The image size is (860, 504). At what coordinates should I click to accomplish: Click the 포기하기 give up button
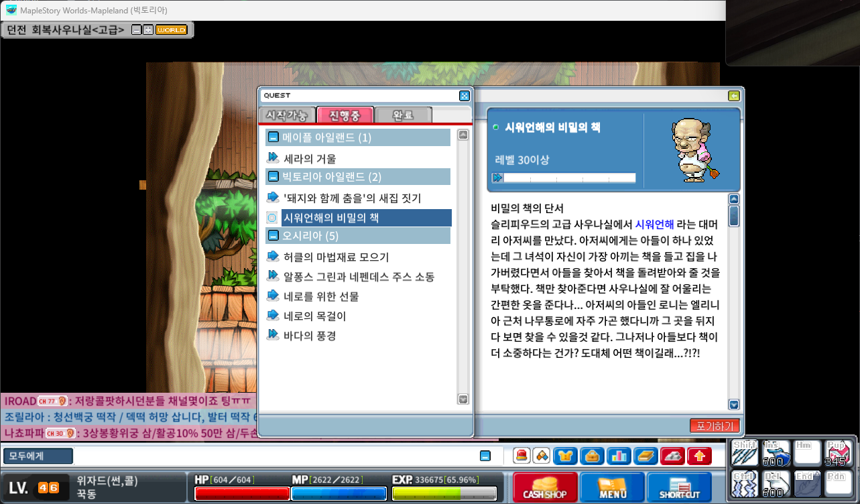715,426
